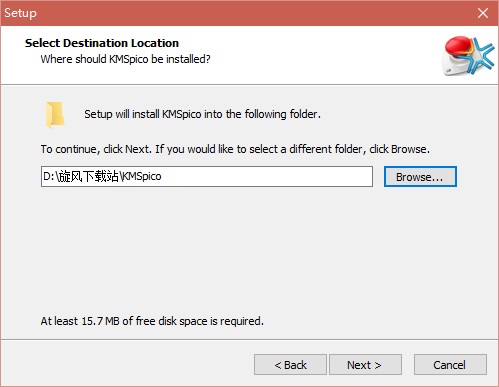Cancel the KMSpico installation
Image resolution: width=499 pixels, height=387 pixels.
(x=450, y=365)
